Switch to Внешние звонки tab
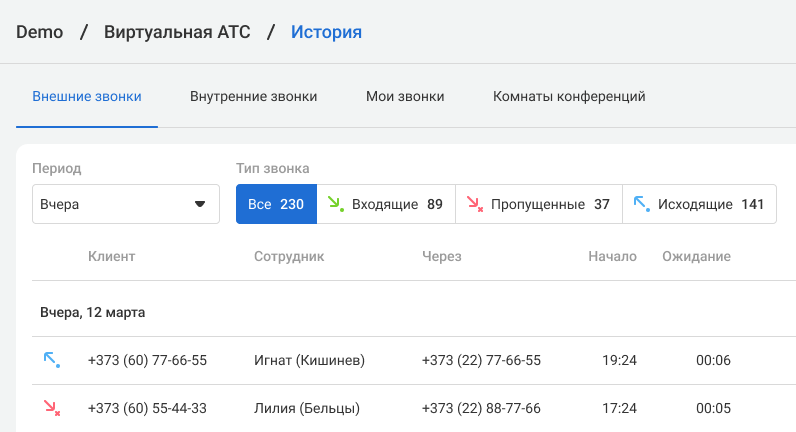The image size is (796, 432). tap(87, 97)
